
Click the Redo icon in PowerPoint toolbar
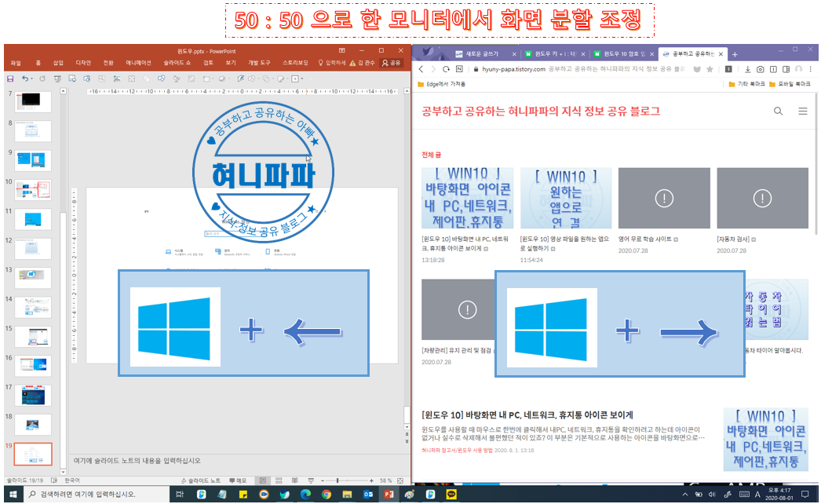[x=42, y=79]
